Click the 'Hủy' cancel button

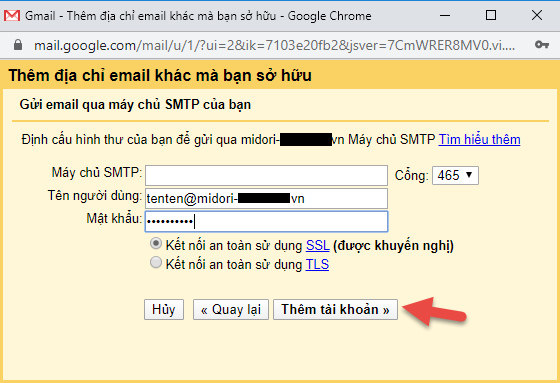tap(164, 309)
